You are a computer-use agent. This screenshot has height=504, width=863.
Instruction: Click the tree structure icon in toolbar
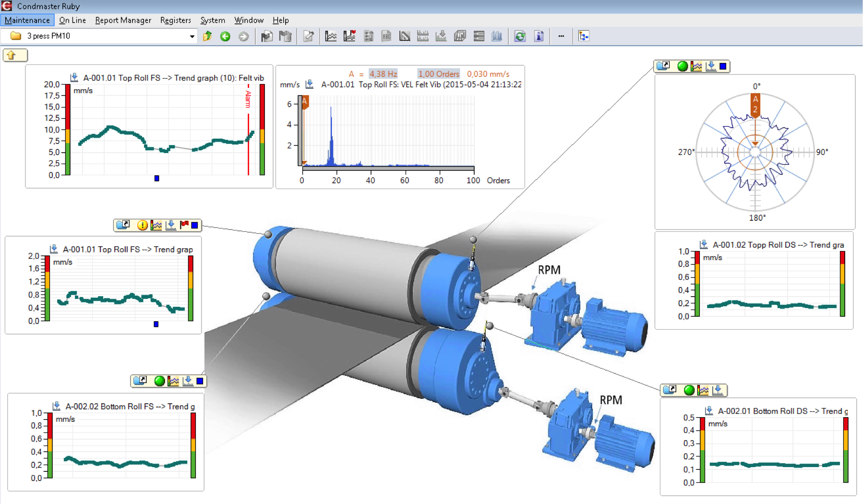(x=584, y=36)
